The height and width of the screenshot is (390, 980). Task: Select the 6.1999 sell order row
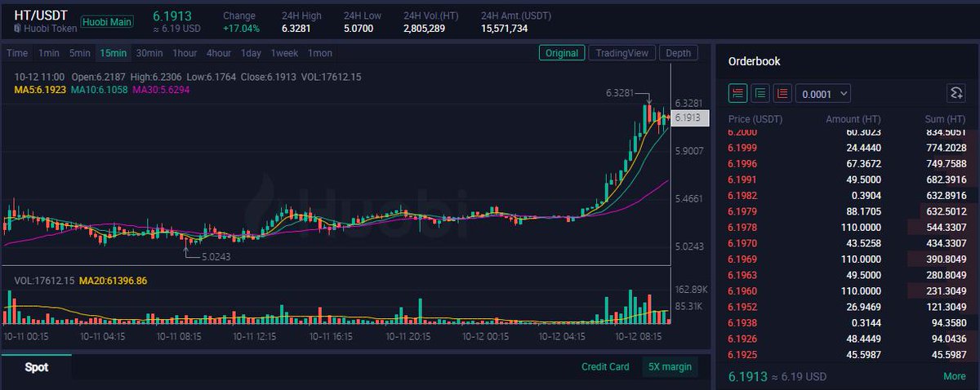[847, 148]
